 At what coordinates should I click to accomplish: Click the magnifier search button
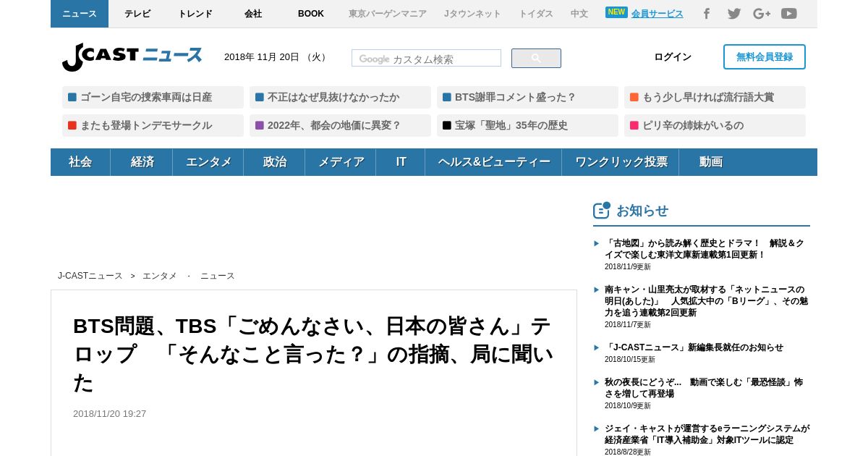click(x=536, y=58)
